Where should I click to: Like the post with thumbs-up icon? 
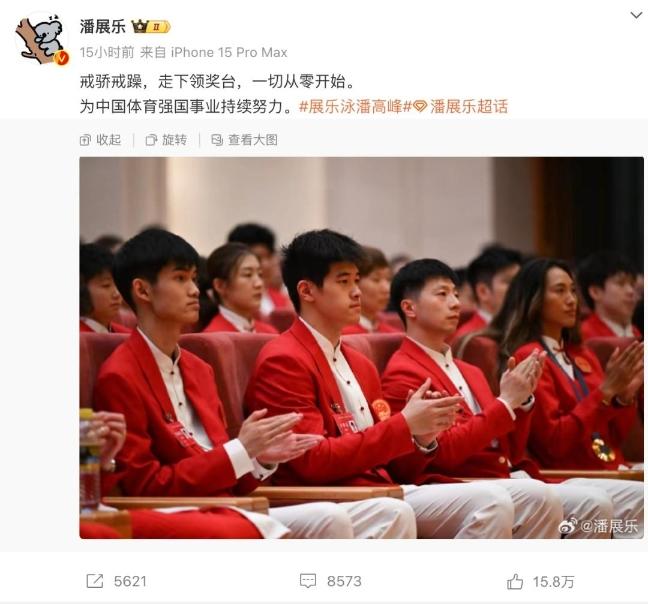(x=515, y=581)
